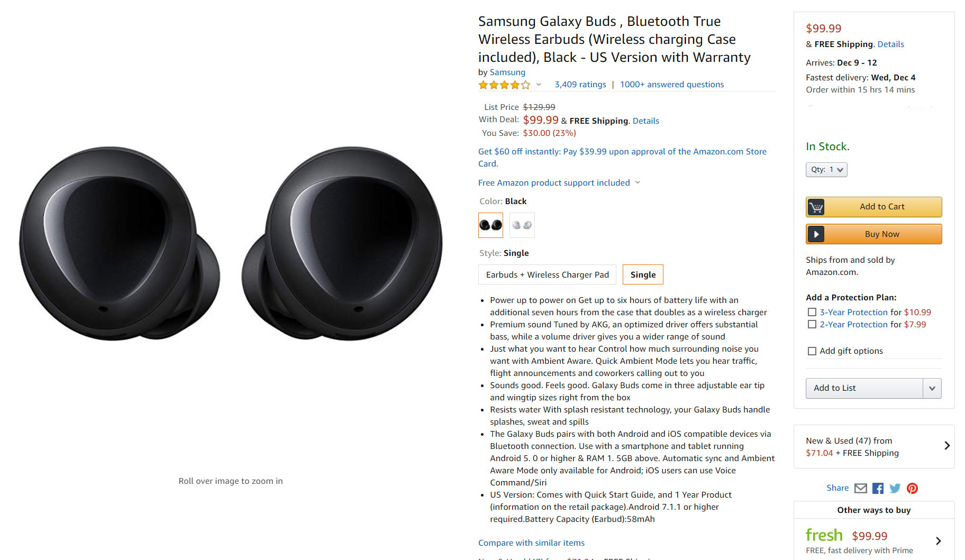Expand the Add to List dropdown arrow
Screen dimensions: 965x560
point(932,388)
